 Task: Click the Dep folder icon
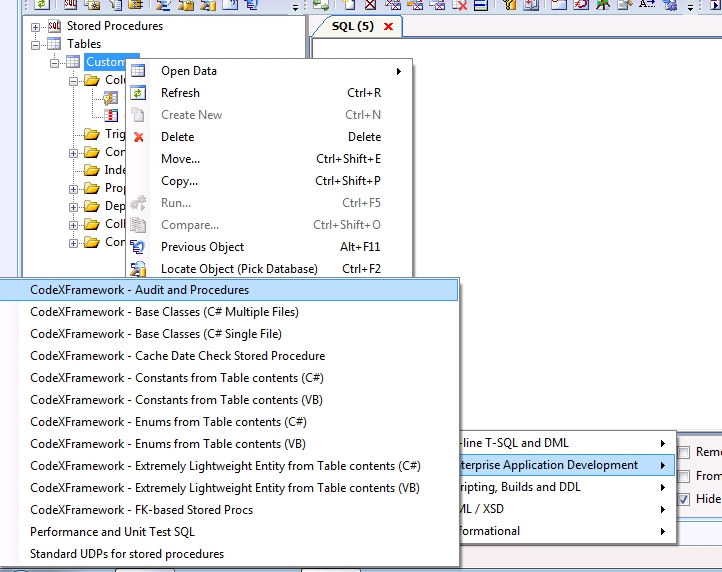[x=92, y=206]
